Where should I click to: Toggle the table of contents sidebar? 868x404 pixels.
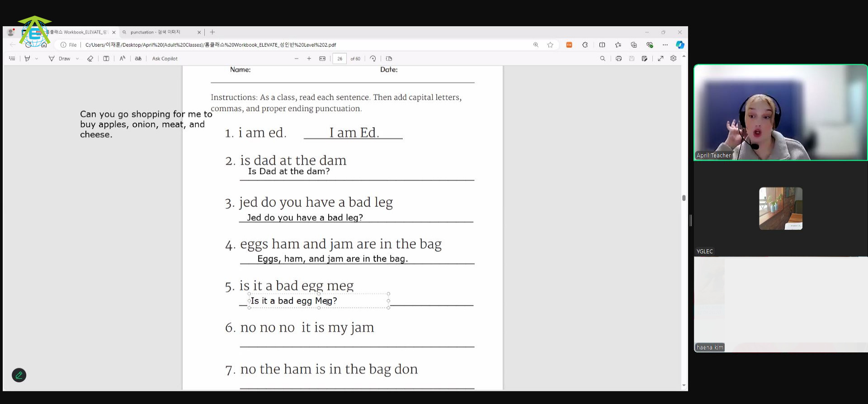[12, 58]
